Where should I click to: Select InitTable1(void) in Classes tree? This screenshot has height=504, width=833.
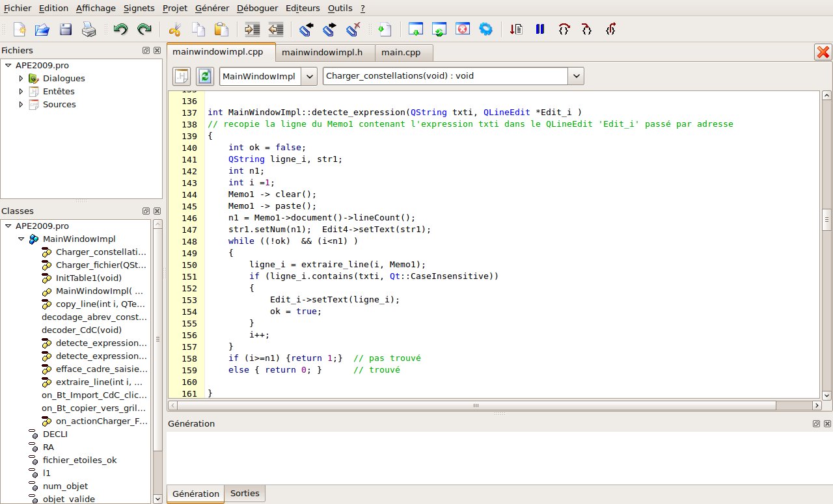pos(89,278)
